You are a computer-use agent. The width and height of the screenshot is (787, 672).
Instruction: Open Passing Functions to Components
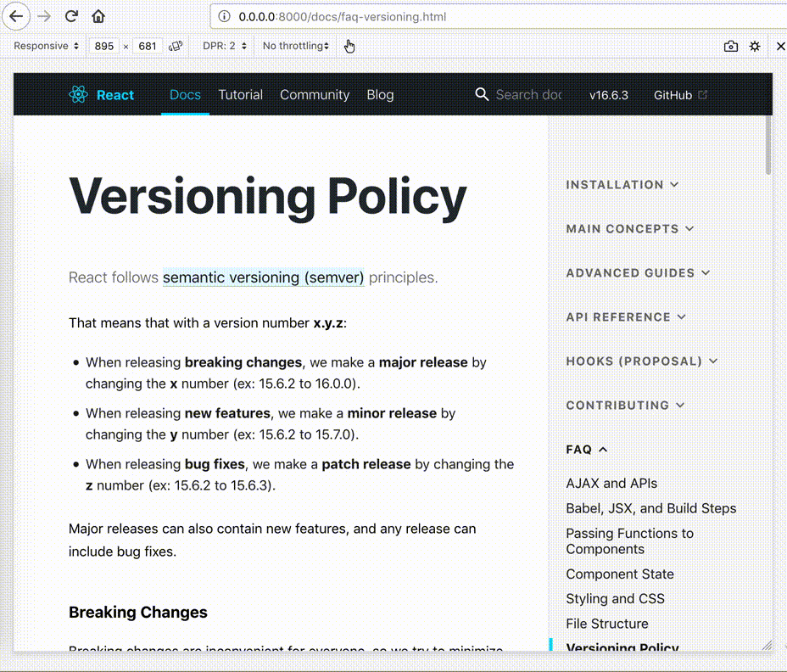629,541
